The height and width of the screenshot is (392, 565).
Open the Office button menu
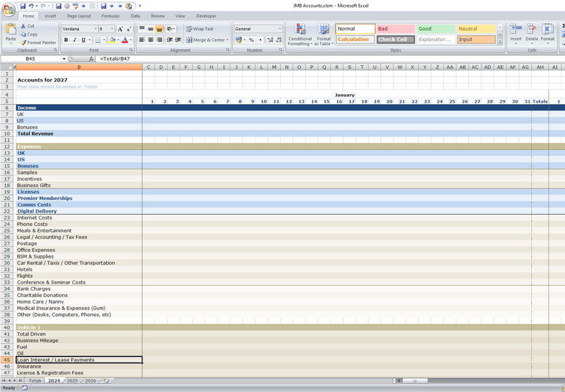click(8, 9)
